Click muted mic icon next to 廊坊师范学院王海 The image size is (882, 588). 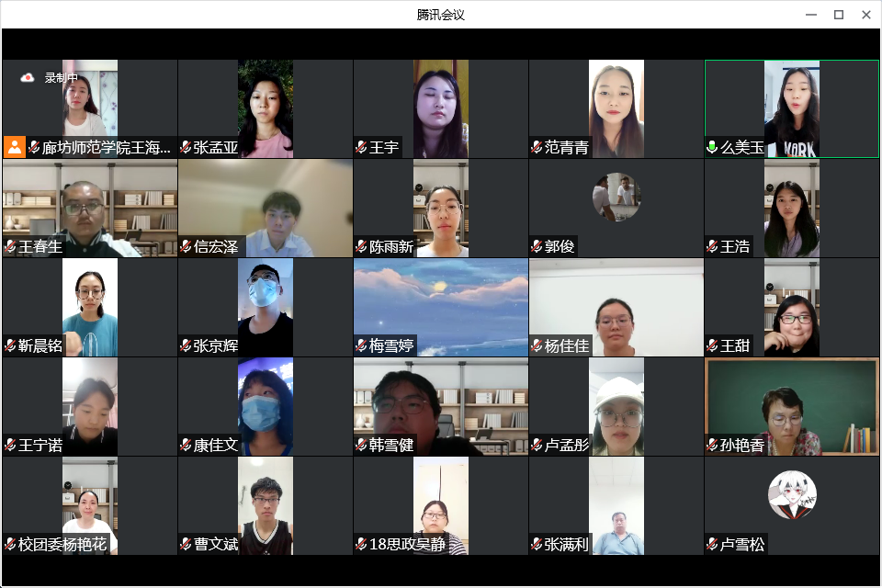(34, 147)
